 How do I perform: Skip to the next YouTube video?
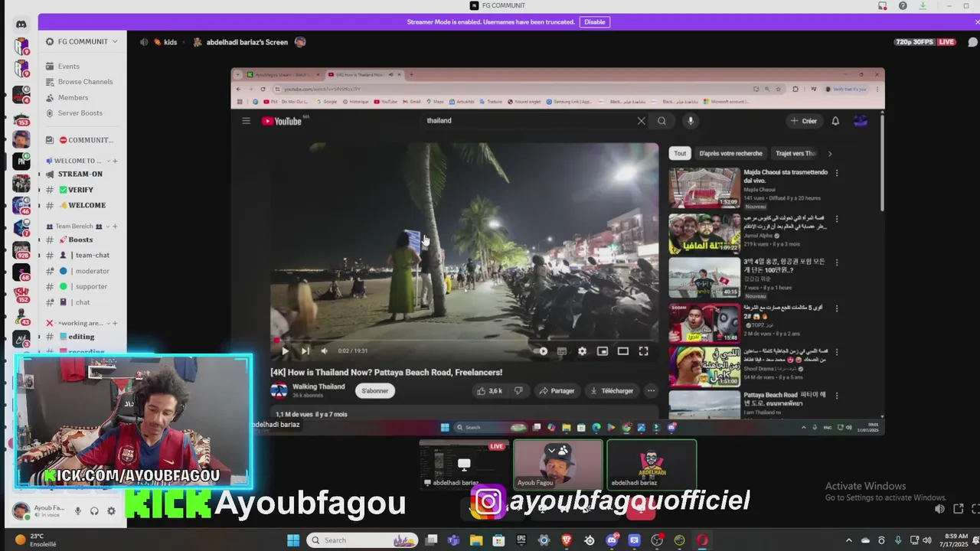(305, 351)
